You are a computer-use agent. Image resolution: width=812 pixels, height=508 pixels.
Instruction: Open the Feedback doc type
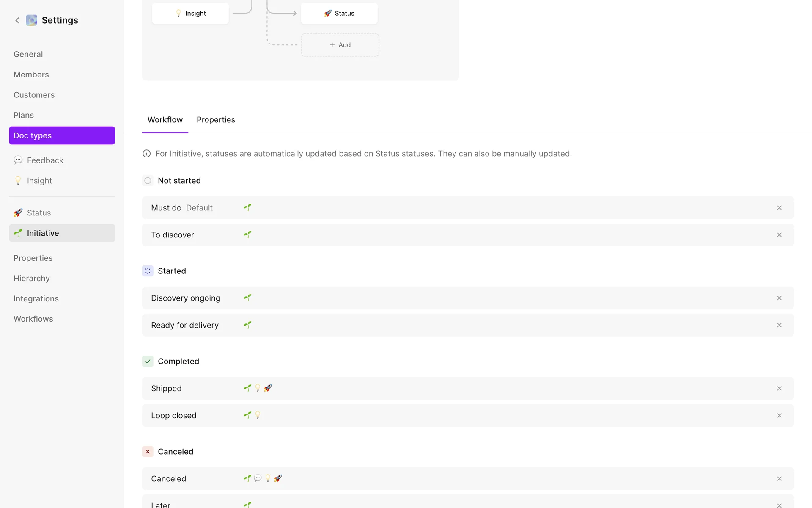click(45, 160)
